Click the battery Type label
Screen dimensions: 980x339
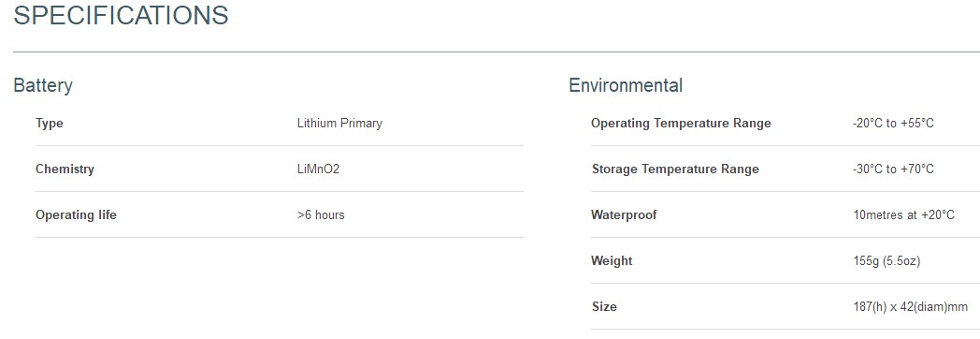click(x=50, y=124)
